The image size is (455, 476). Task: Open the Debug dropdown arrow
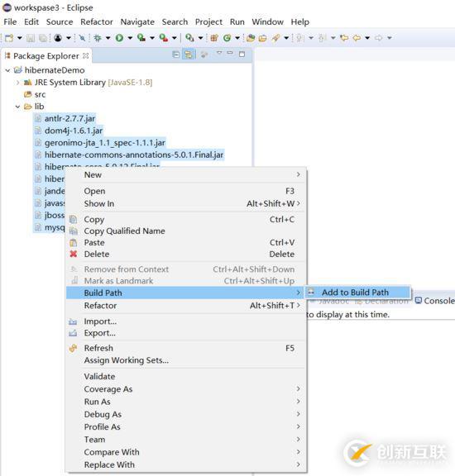(x=108, y=38)
